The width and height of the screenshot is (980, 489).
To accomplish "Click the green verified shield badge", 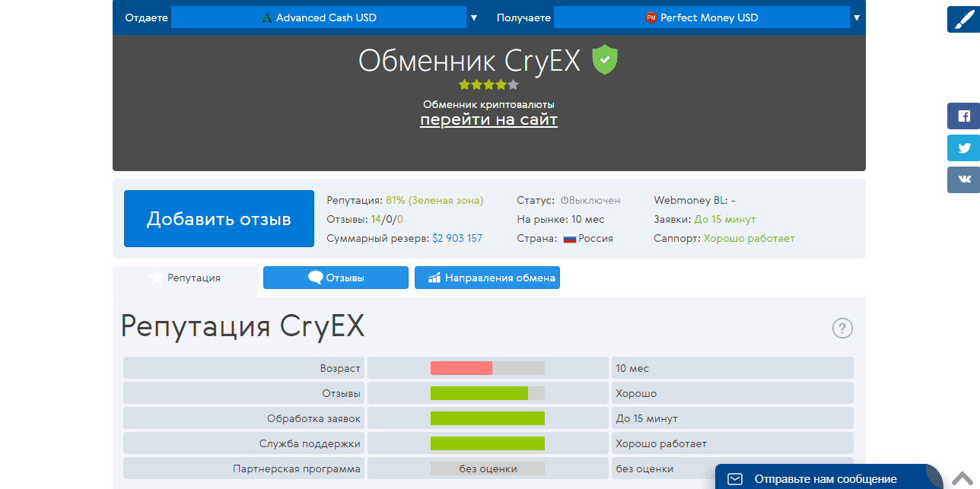I will [x=605, y=60].
